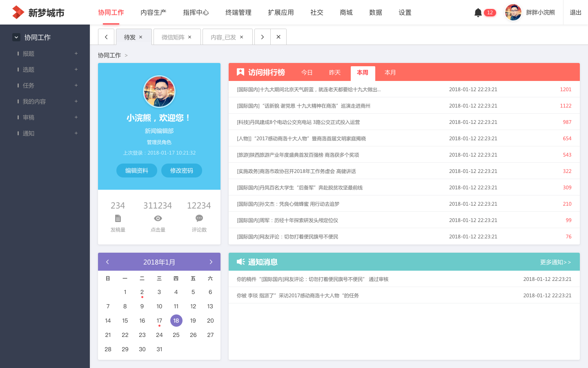Click the 访问排行榜 bookmark icon

[241, 72]
